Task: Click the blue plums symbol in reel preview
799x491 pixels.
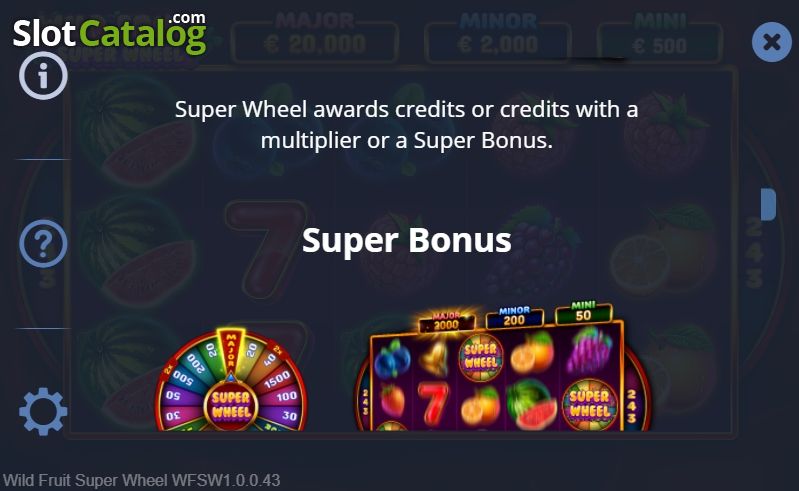Action: (392, 359)
